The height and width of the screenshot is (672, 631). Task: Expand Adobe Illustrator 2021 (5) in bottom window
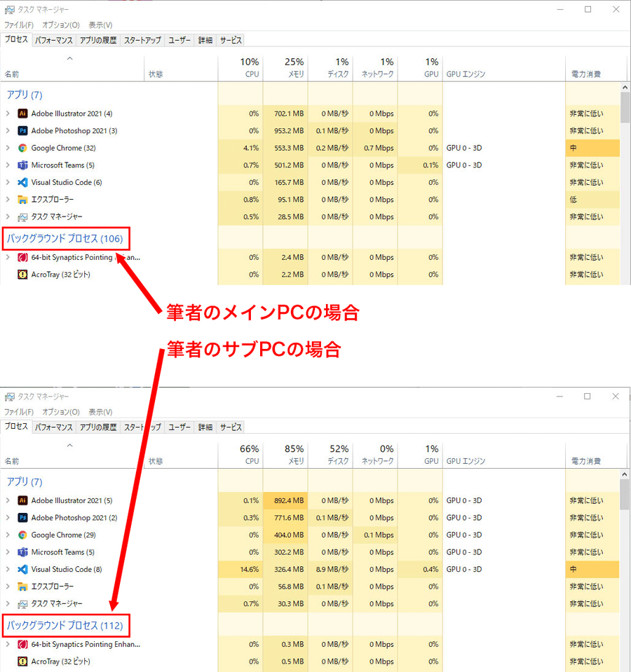[x=8, y=500]
